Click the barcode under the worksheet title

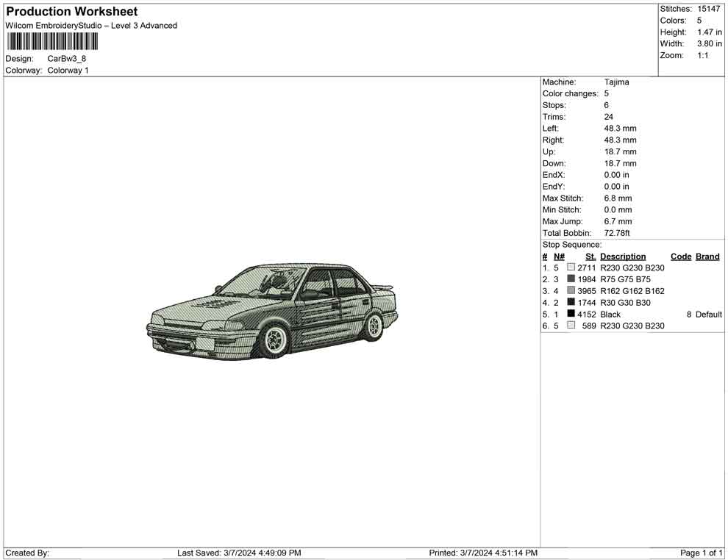click(51, 41)
